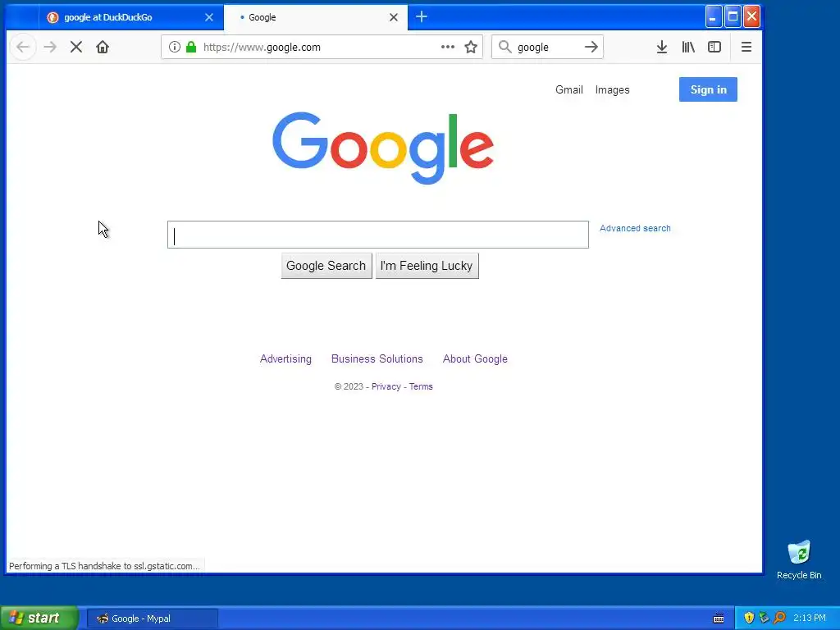Click the Google search input field
840x630 pixels.
coord(377,235)
